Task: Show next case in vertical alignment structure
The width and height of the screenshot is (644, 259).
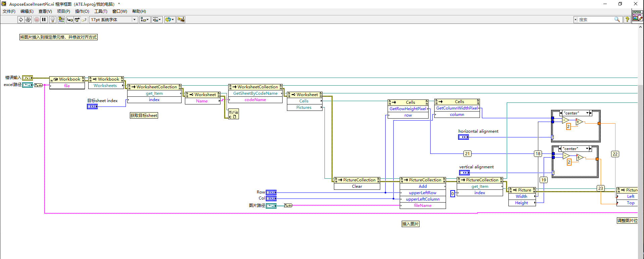Action: click(590, 148)
